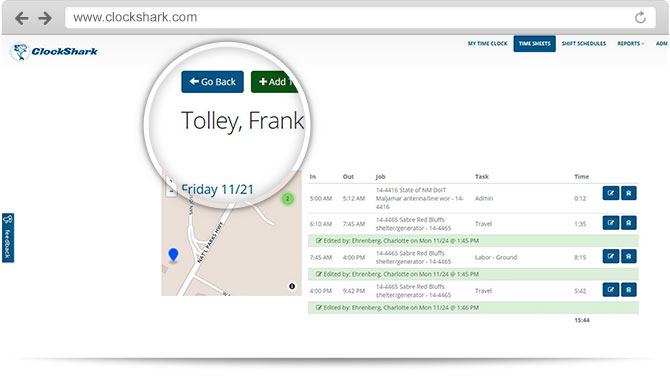Edit the Labor - Ground time entry

[611, 256]
